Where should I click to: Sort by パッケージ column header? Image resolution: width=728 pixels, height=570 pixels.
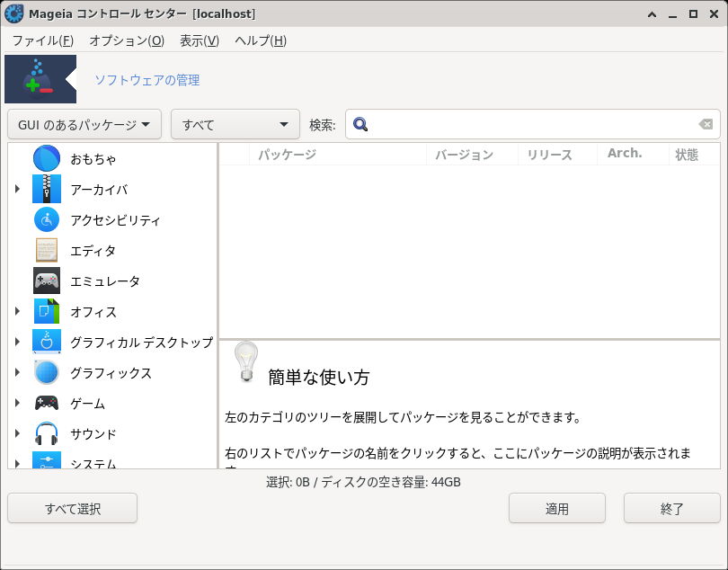(338, 155)
